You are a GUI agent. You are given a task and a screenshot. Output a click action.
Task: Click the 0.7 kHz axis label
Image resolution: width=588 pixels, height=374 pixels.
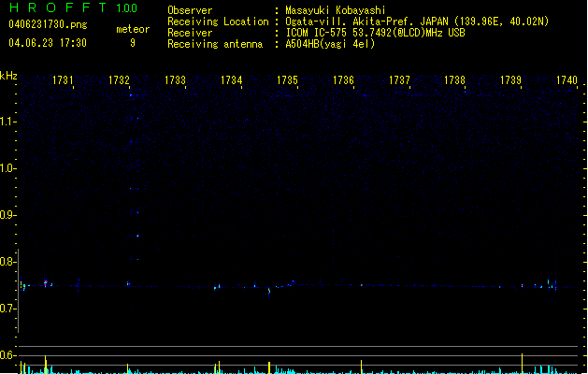click(7, 309)
